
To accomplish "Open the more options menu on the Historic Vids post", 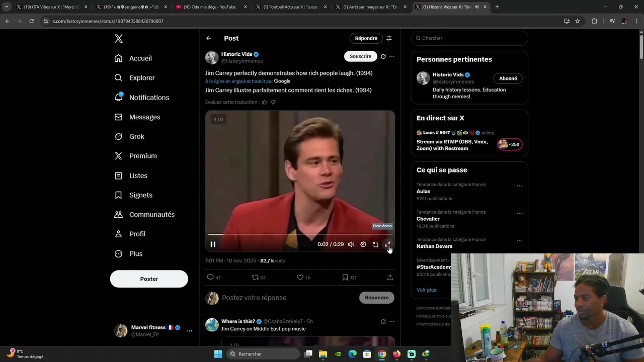I will pyautogui.click(x=392, y=56).
